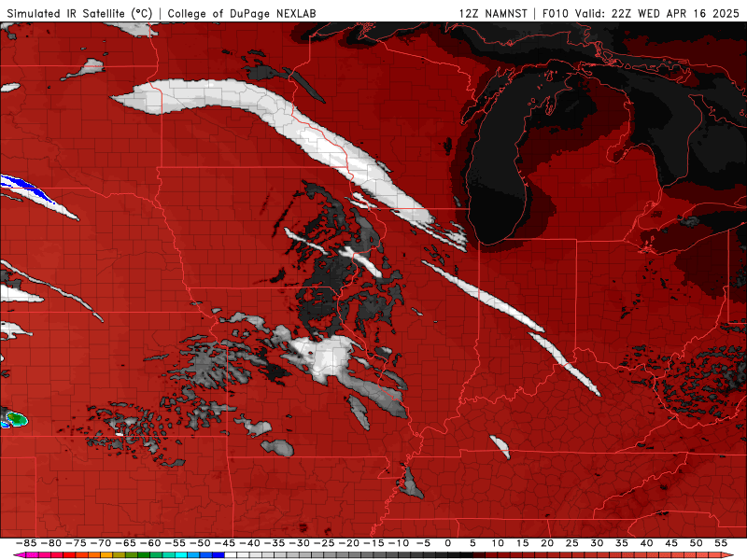
Task: Click the -45 label on the color scale
Action: pyautogui.click(x=225, y=543)
